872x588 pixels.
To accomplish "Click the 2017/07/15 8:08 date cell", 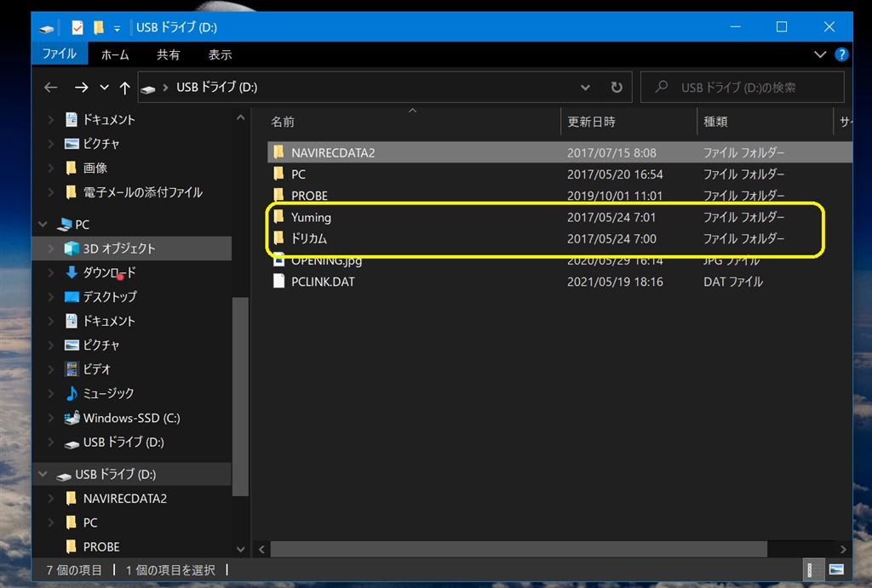I will [x=611, y=153].
